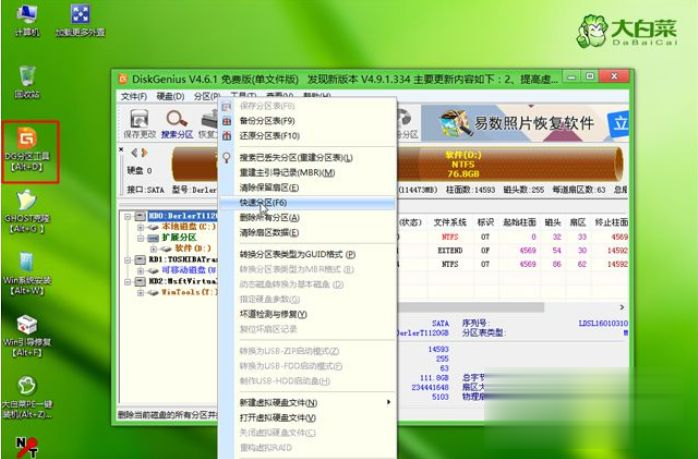698x459 pixels.
Task: Click the 保存更改 toolbar icon
Action: pyautogui.click(x=139, y=123)
